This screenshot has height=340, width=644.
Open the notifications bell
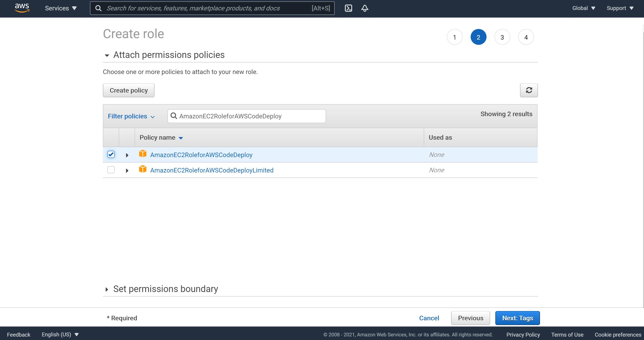click(365, 8)
